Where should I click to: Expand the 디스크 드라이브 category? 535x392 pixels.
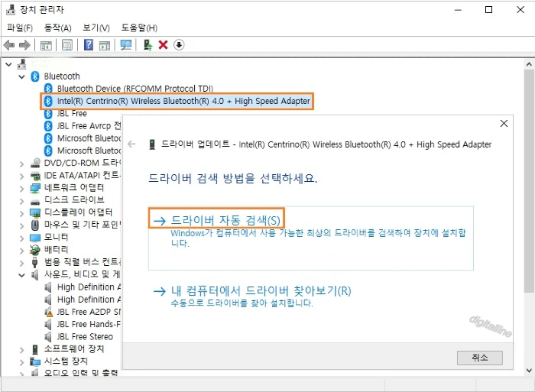tap(21, 201)
